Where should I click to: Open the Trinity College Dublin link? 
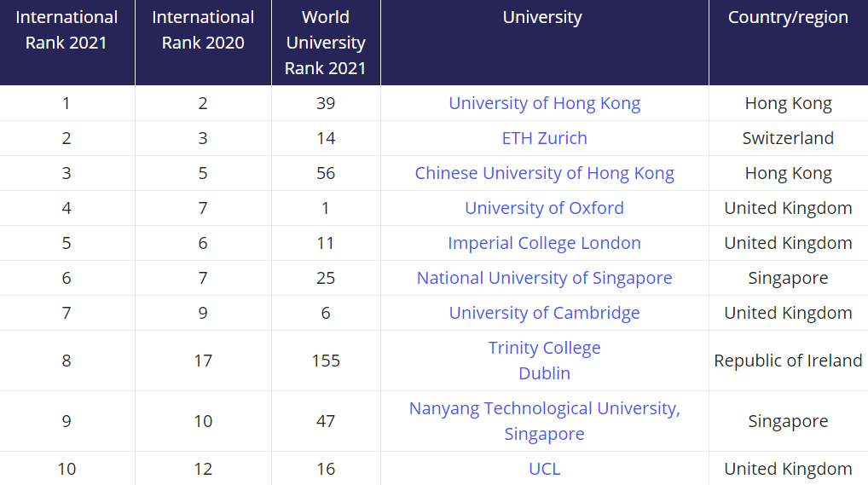tap(544, 361)
